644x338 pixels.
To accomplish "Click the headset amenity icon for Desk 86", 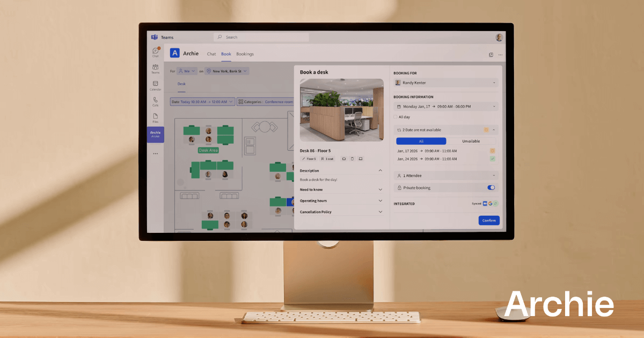I will [x=344, y=158].
